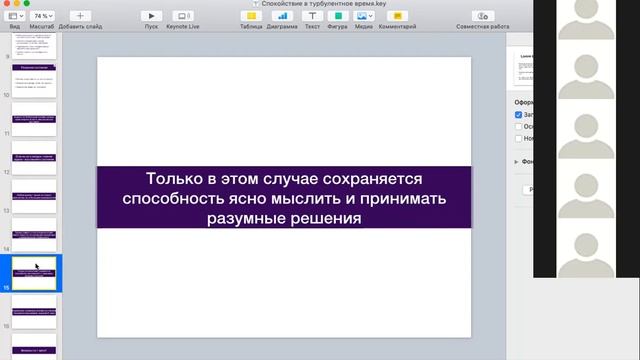Select the fourth participant avatar in video panel
The image size is (640, 360).
pyautogui.click(x=586, y=196)
